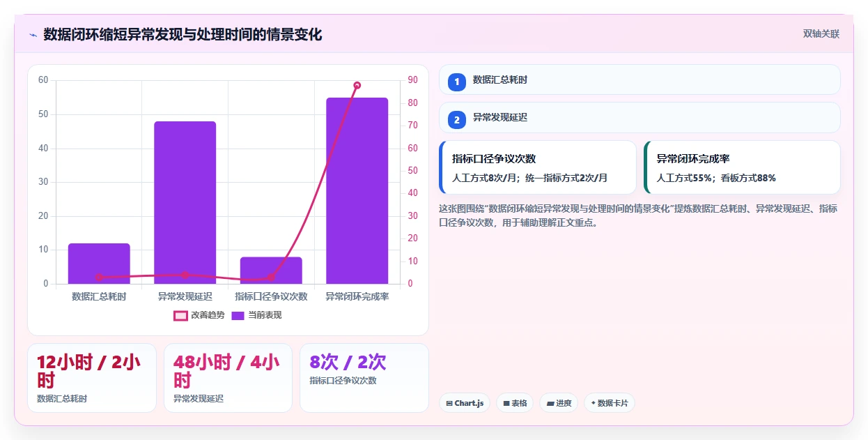This screenshot has height=440, width=868.
Task: Click the trend line point above 异常发现延迟
Action: coord(185,275)
